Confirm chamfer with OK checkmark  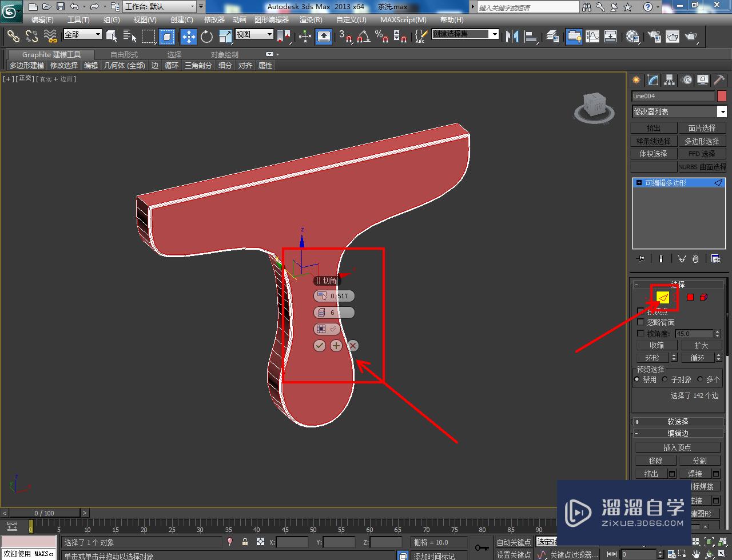320,346
